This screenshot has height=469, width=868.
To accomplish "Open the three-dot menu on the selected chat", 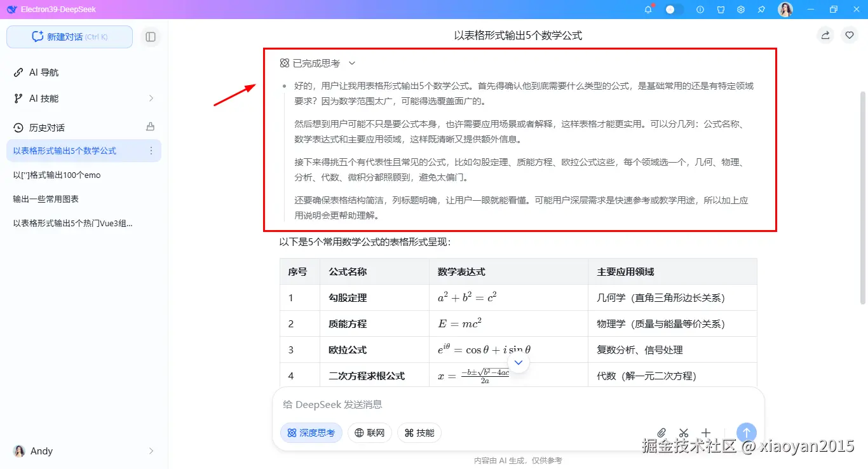I will point(151,151).
